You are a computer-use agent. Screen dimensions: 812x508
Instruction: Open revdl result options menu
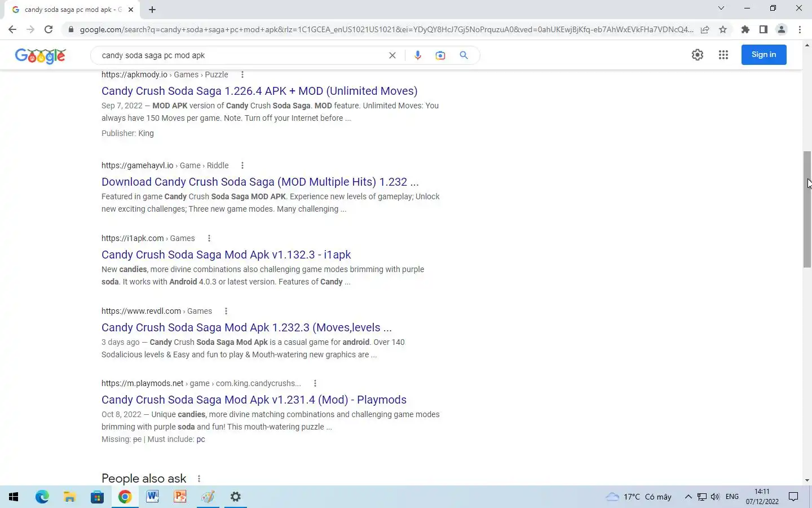pos(226,311)
